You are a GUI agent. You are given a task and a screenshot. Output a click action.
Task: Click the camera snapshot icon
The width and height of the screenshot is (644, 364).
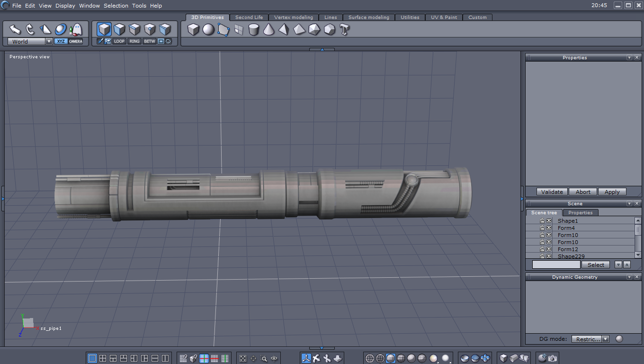[553, 358]
